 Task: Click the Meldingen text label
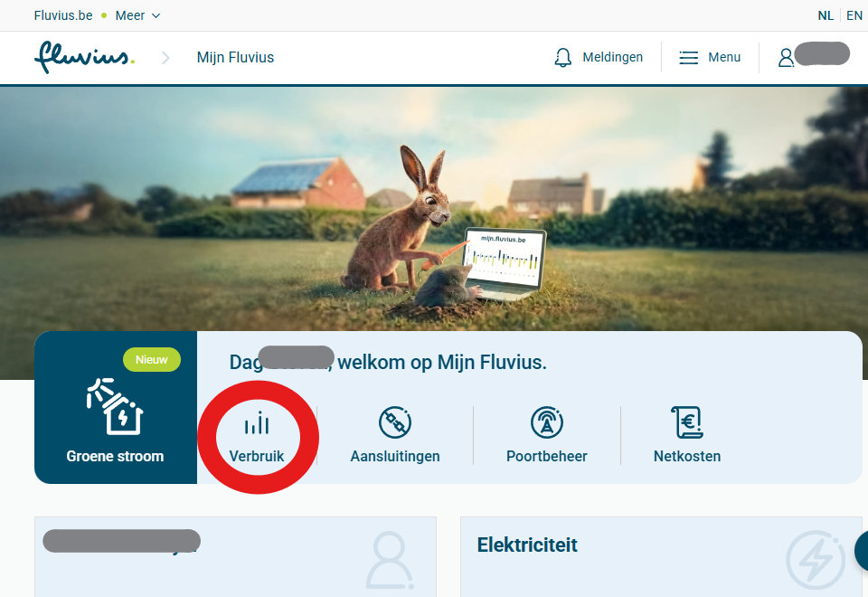(x=613, y=57)
